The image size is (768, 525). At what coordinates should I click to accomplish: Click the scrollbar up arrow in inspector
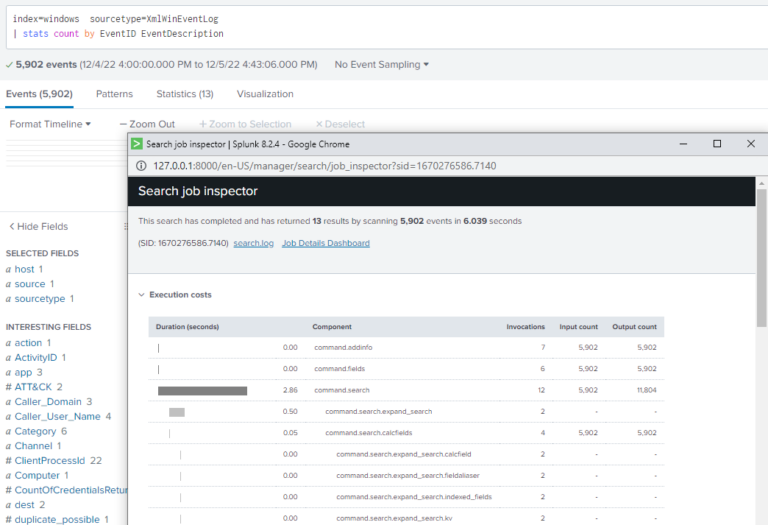tap(761, 183)
